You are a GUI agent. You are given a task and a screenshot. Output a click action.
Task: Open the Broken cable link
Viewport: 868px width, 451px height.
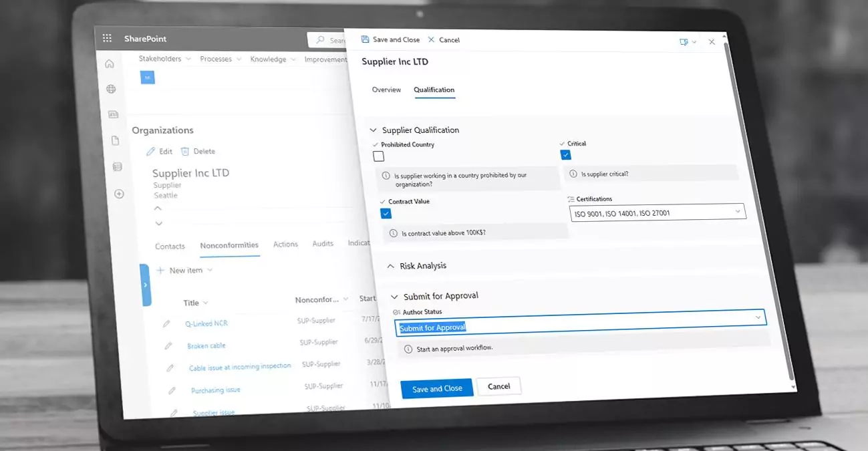click(x=206, y=345)
